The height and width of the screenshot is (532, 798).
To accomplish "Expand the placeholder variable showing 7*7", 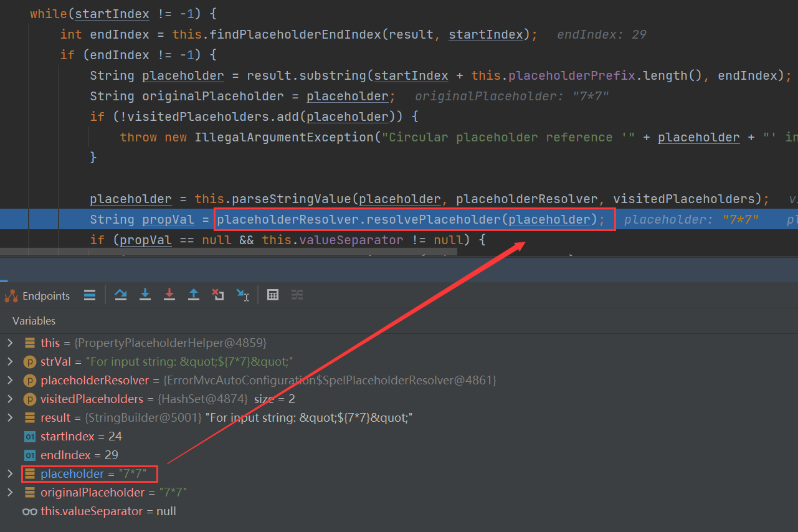I will point(9,473).
